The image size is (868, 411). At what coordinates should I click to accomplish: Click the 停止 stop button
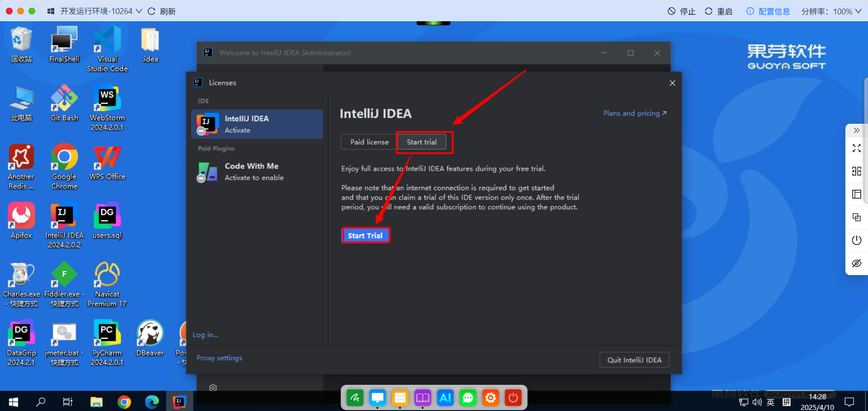[x=682, y=11]
